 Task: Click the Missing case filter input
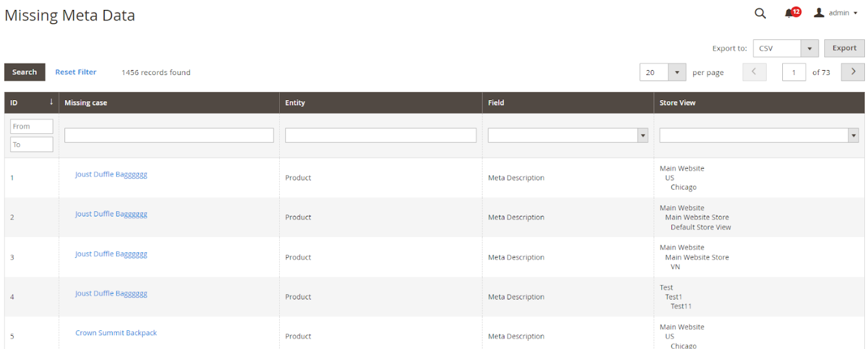169,135
